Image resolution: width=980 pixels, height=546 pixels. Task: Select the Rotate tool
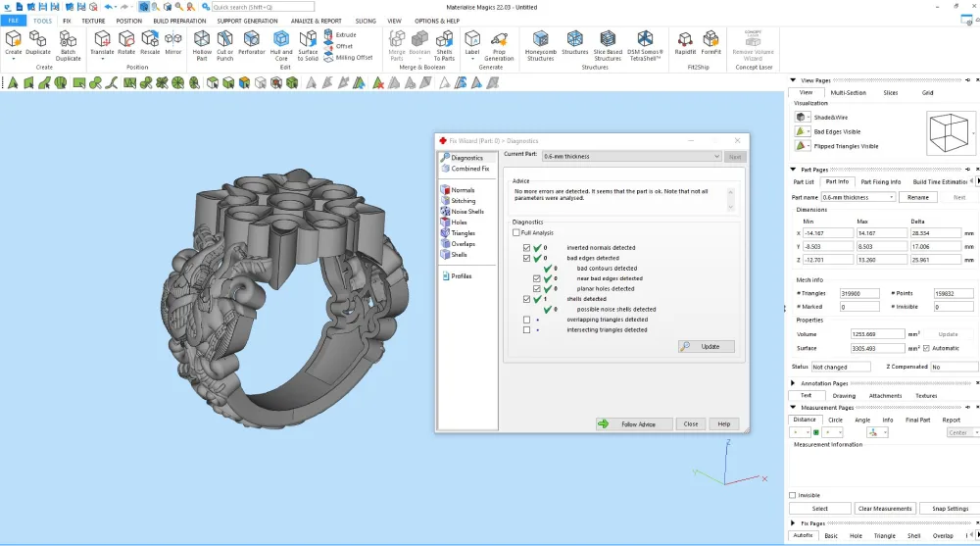coord(126,43)
